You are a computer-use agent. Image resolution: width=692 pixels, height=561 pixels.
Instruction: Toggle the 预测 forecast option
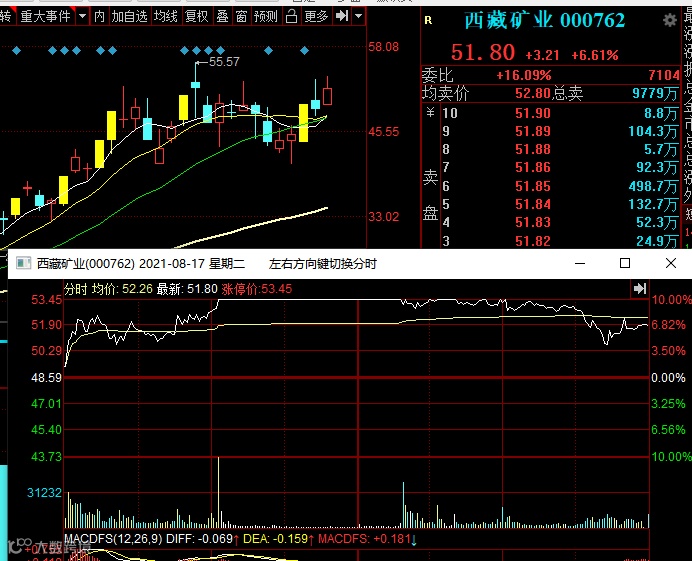click(x=266, y=17)
